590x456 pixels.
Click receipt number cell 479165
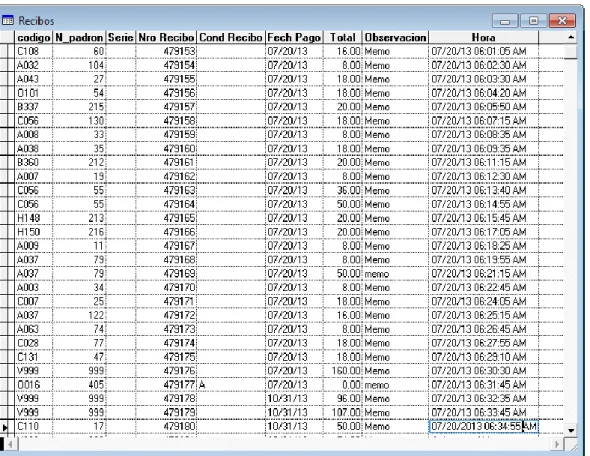(166, 218)
